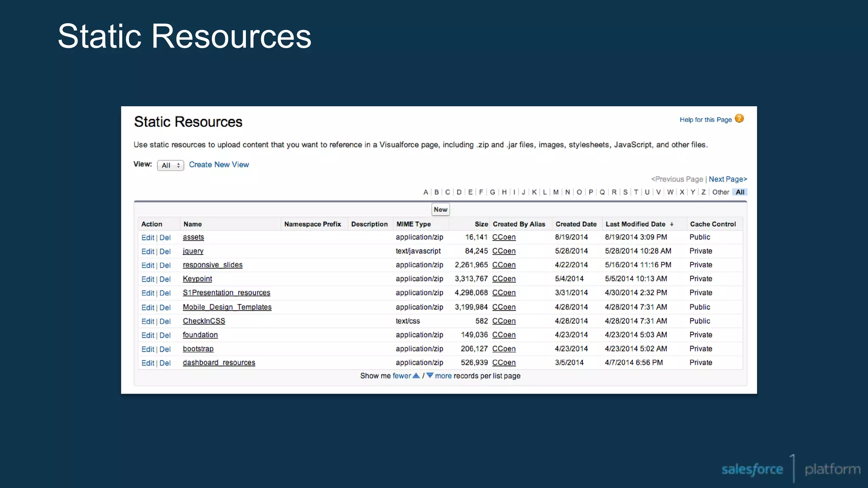This screenshot has height=488, width=868.
Task: Select the 4/7/2014 6:56 PM date
Action: coord(634,363)
